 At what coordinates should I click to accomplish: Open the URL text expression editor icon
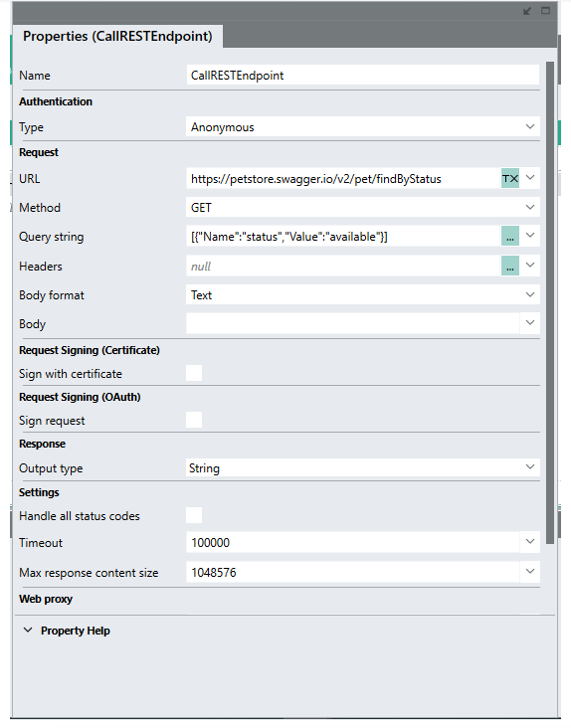click(x=509, y=178)
